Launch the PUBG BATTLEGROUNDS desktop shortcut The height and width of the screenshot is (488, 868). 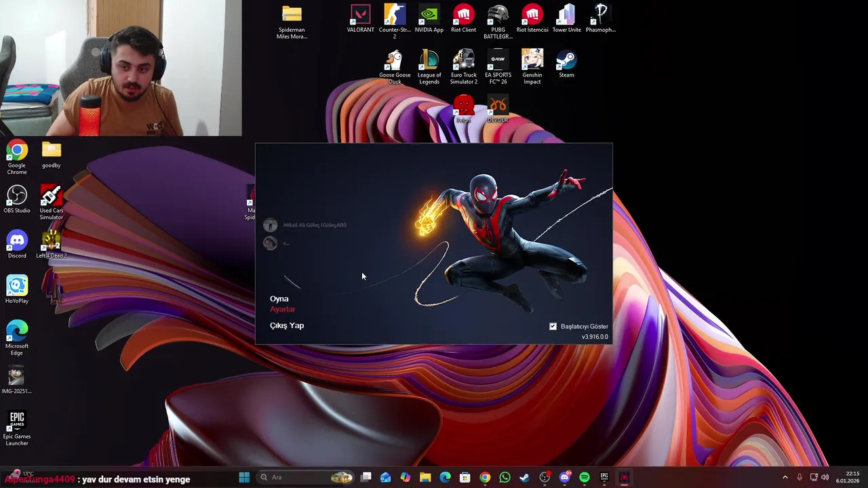[498, 22]
